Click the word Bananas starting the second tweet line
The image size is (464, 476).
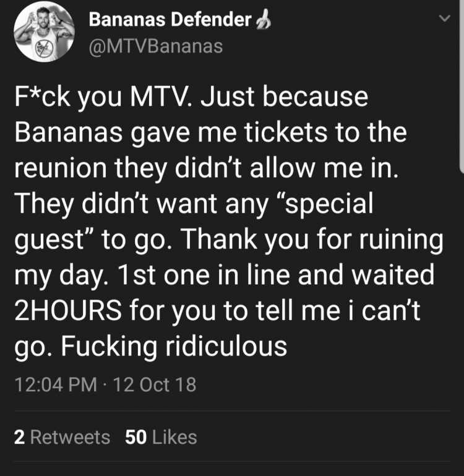[69, 132]
